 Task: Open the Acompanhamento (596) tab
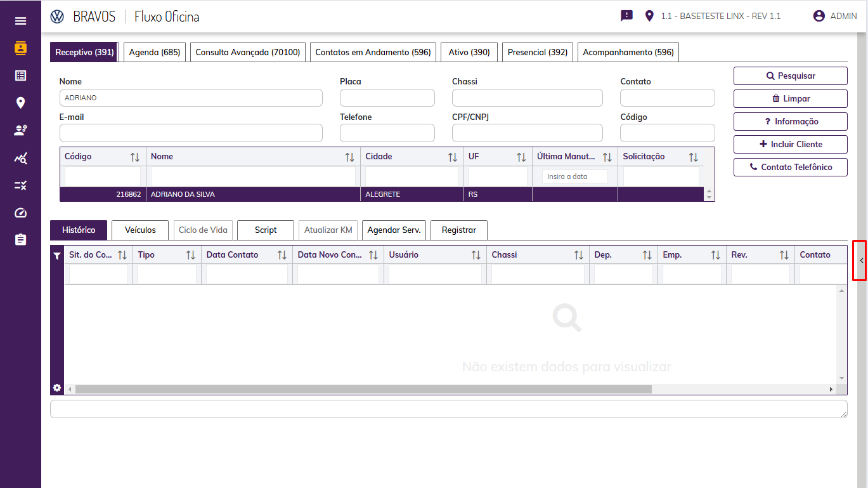(x=628, y=52)
